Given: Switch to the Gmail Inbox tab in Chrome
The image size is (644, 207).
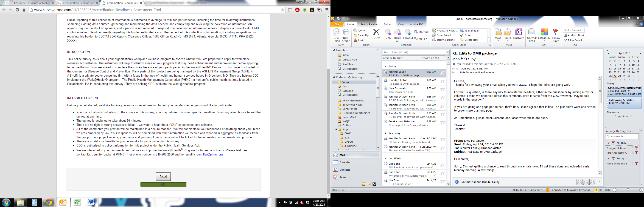Looking at the screenshot, I should 34,3.
